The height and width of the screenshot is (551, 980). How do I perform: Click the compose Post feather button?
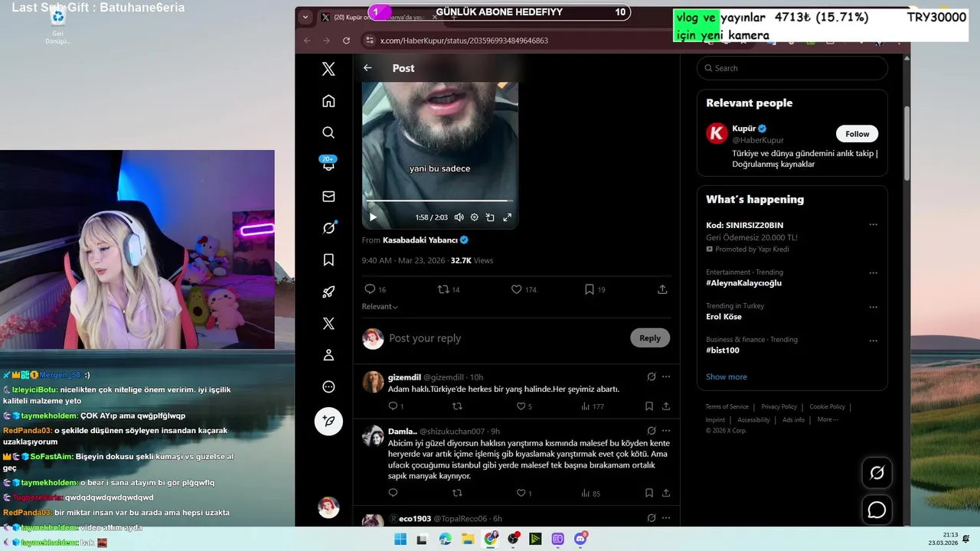(x=328, y=421)
